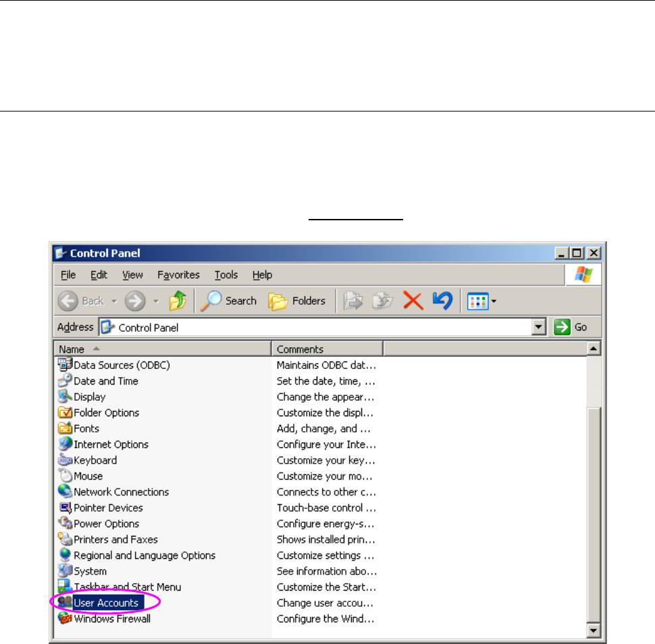Click the Taskbar and Start Menu icon
The width and height of the screenshot is (655, 644).
(65, 587)
